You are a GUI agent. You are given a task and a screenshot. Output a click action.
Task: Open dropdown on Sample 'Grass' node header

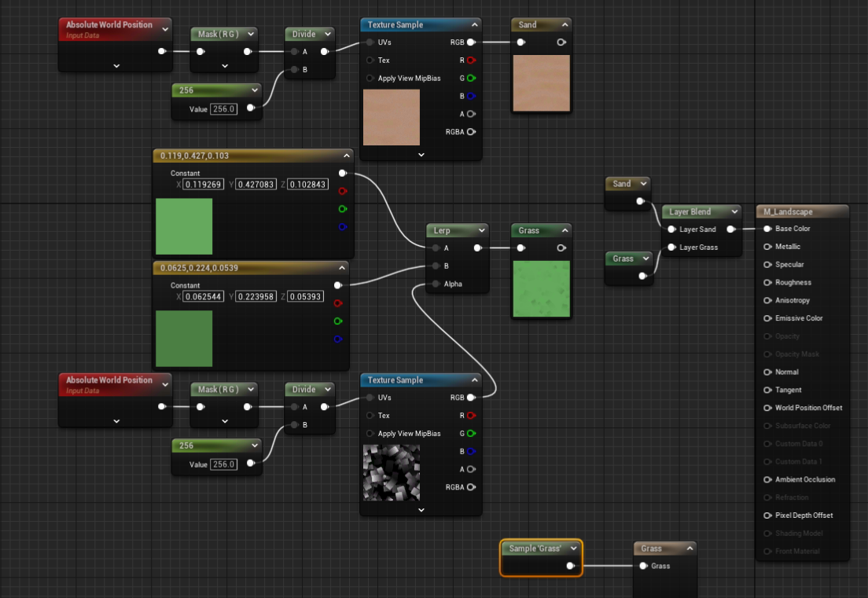(573, 548)
